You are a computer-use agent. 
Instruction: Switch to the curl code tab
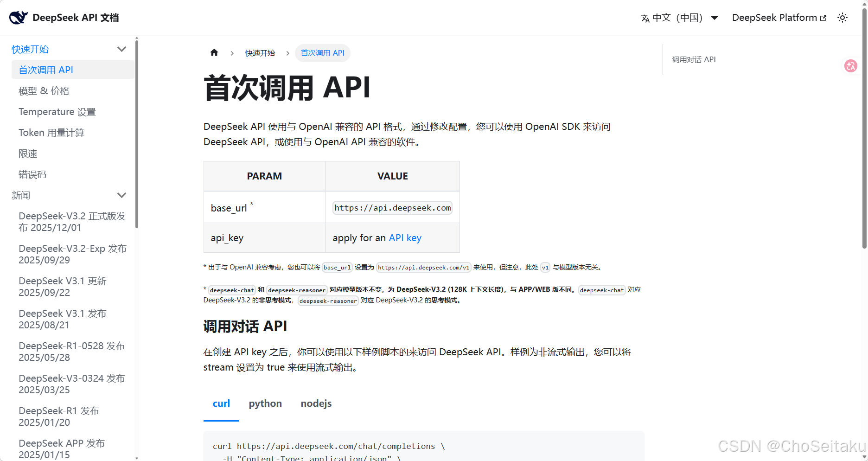tap(221, 403)
